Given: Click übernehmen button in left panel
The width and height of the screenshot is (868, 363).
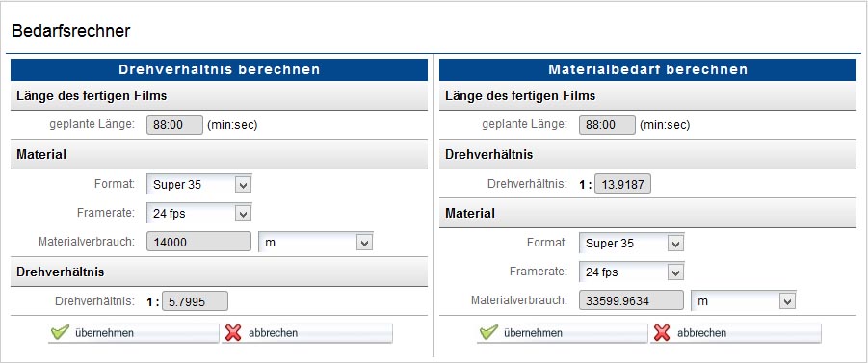Looking at the screenshot, I should click(x=133, y=333).
